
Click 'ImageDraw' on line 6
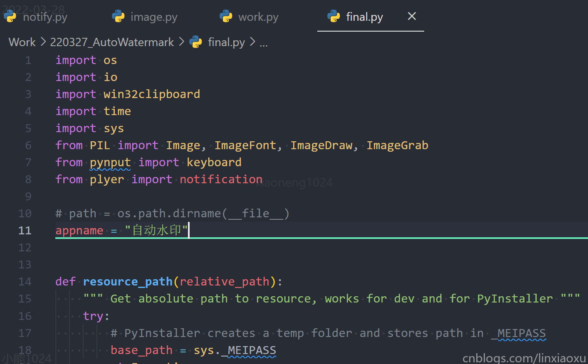point(321,145)
